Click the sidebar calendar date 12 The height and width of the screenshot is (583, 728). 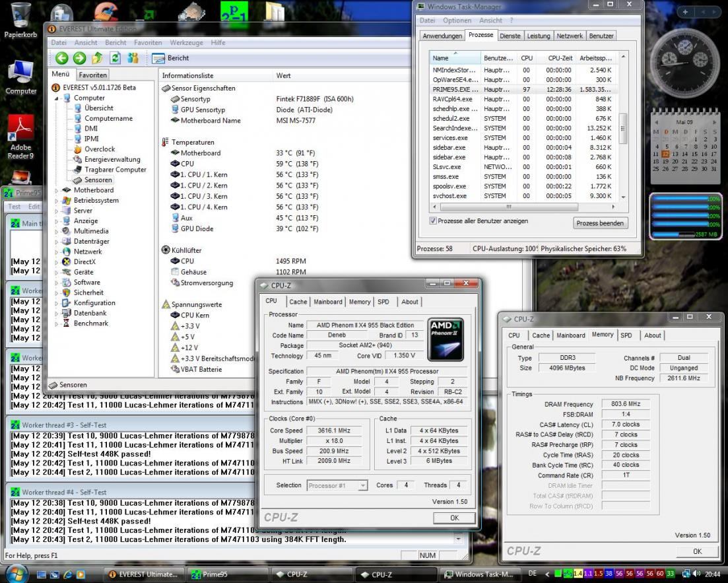click(665, 154)
